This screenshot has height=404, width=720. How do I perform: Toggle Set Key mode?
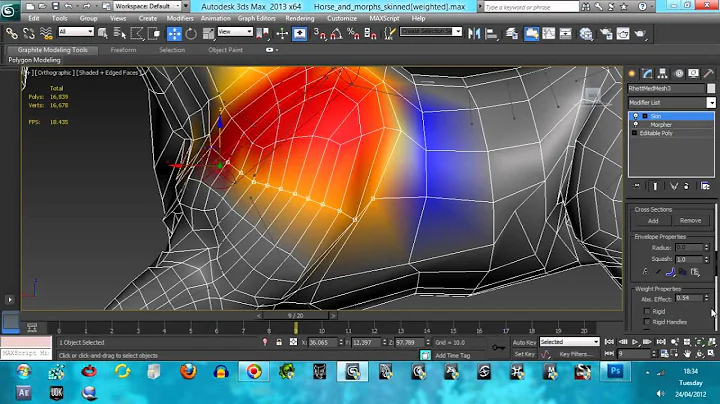pyautogui.click(x=524, y=354)
